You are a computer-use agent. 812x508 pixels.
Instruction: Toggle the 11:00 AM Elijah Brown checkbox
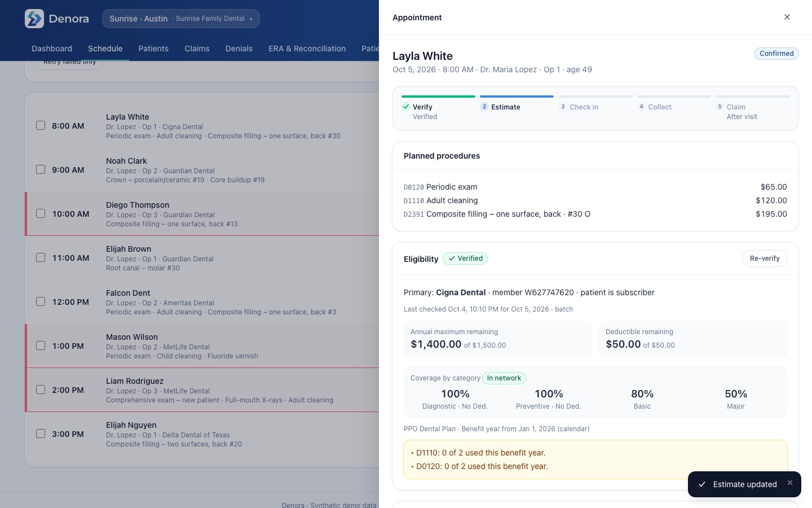point(41,257)
